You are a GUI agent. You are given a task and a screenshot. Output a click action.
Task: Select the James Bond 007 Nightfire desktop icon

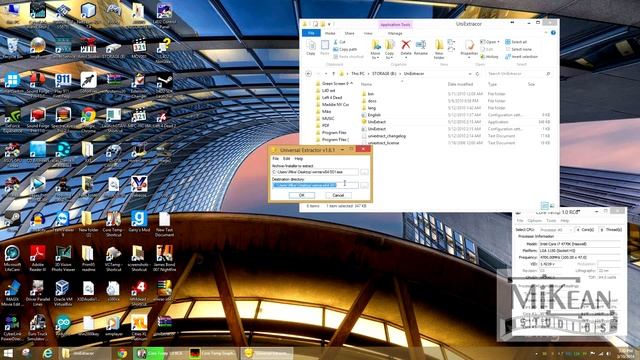pos(164,259)
